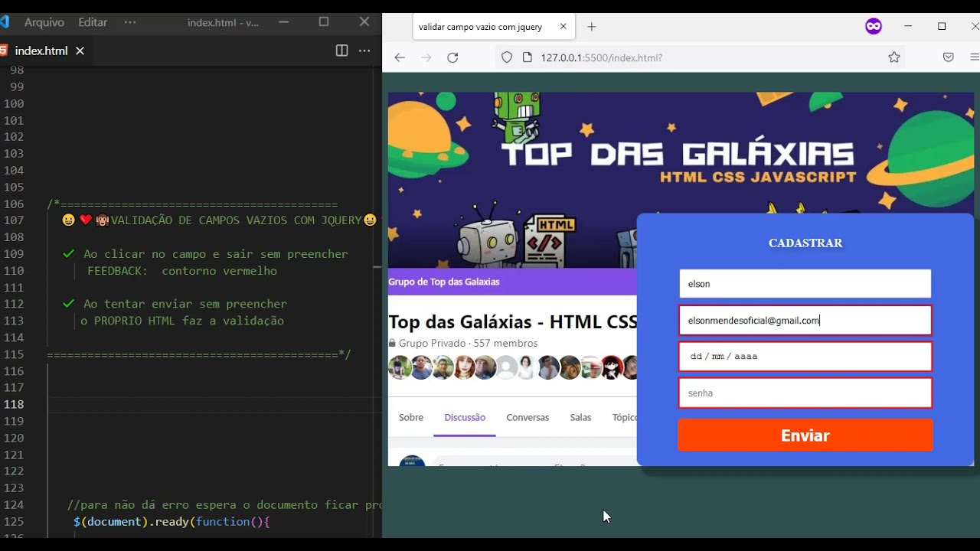Image resolution: width=980 pixels, height=551 pixels.
Task: Click the '//para não dá erro espera' comment line
Action: click(x=224, y=505)
